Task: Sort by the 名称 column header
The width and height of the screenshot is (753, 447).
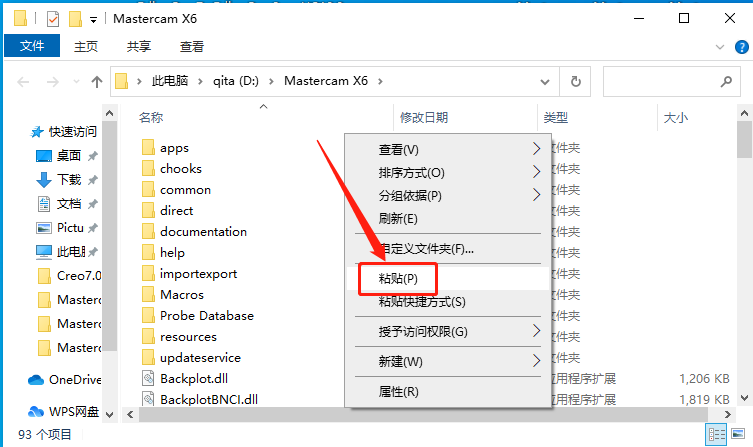Action: pyautogui.click(x=151, y=118)
